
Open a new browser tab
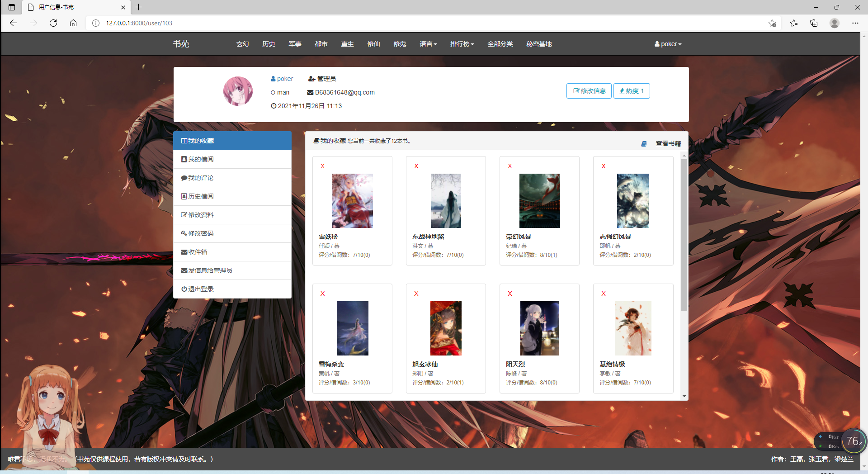(139, 7)
